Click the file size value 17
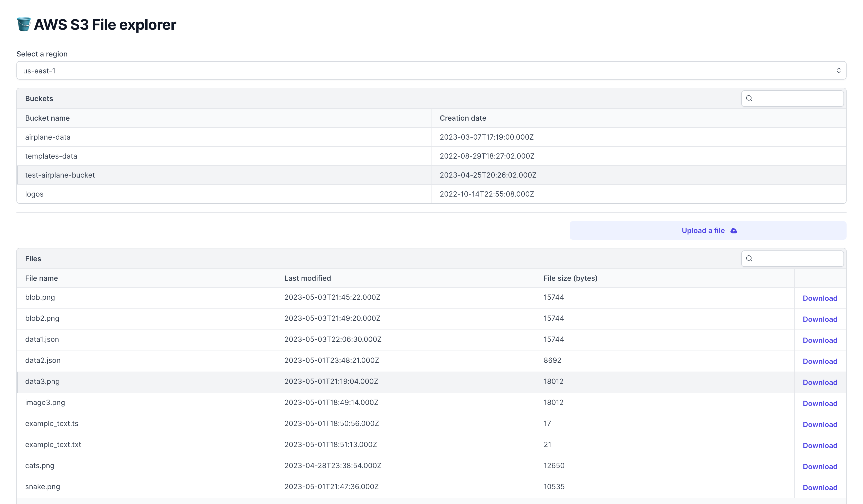 [547, 424]
